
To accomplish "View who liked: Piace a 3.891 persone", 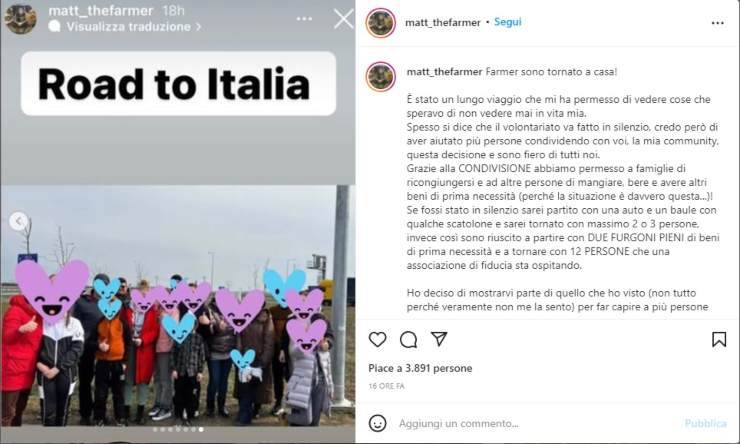I will coord(420,368).
